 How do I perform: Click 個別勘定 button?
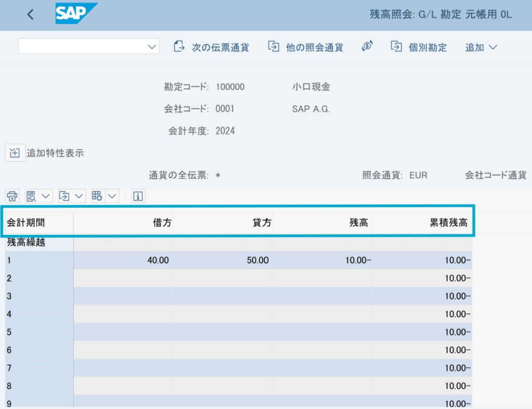pyautogui.click(x=419, y=47)
